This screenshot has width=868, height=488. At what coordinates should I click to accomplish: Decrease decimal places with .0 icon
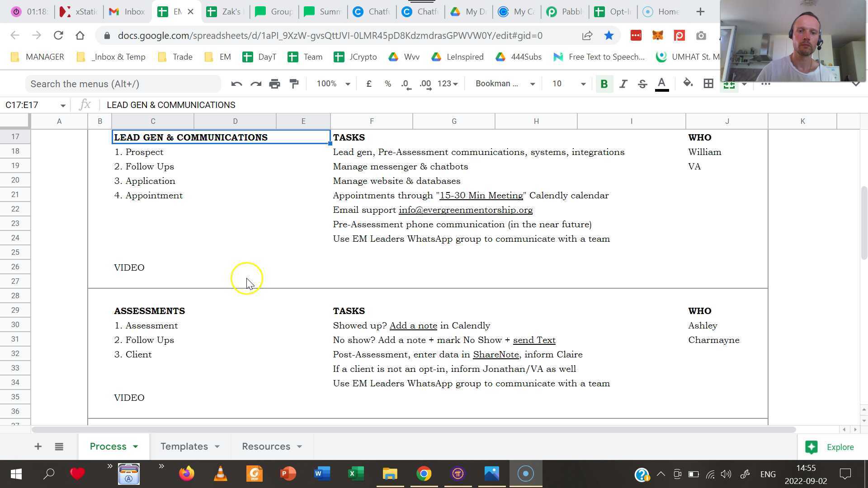[x=405, y=84]
